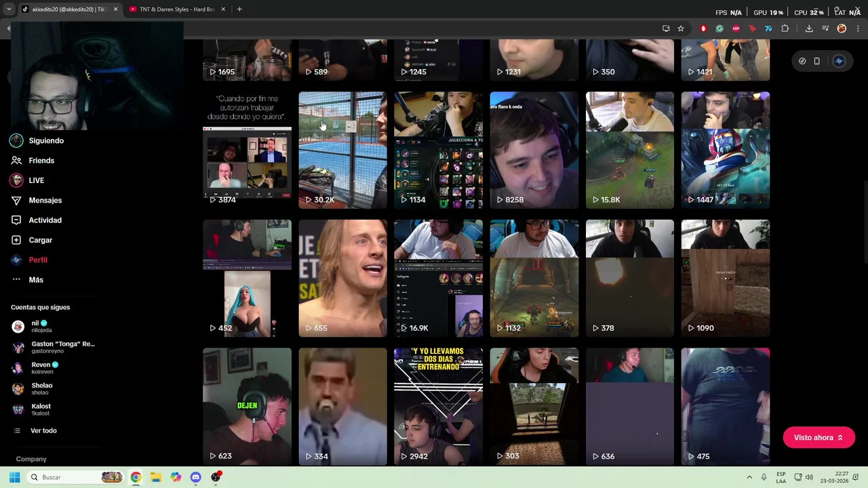Open the ABP Adblock Plus extension

[x=736, y=28]
